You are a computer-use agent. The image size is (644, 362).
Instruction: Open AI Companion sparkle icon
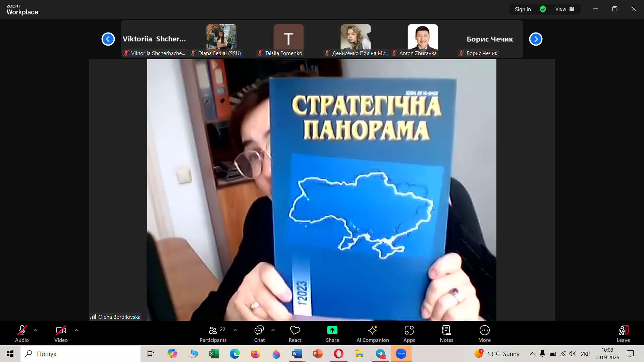pyautogui.click(x=372, y=330)
